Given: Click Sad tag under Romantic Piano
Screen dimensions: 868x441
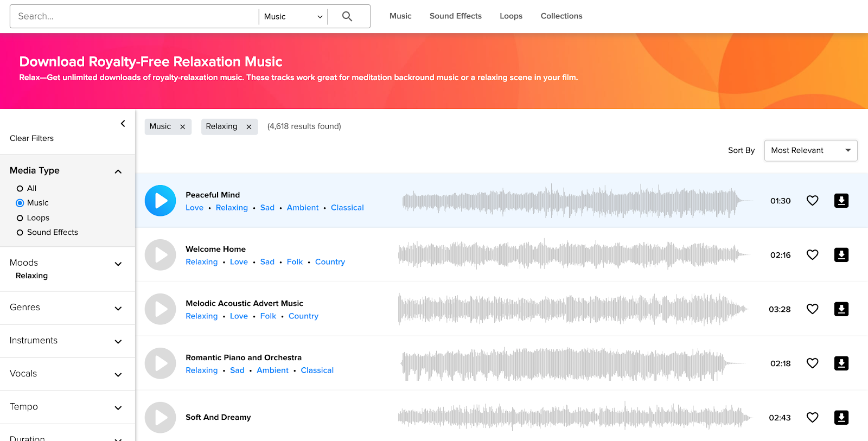Looking at the screenshot, I should pos(237,370).
